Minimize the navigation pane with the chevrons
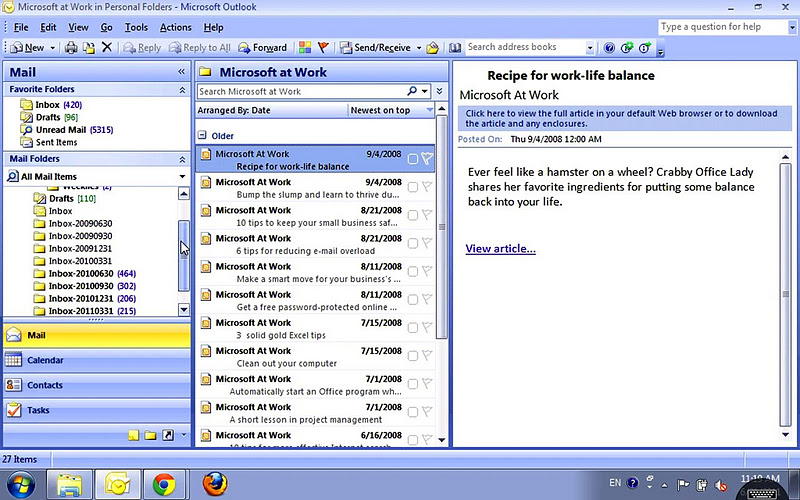Viewport: 800px width, 500px height. 181,72
